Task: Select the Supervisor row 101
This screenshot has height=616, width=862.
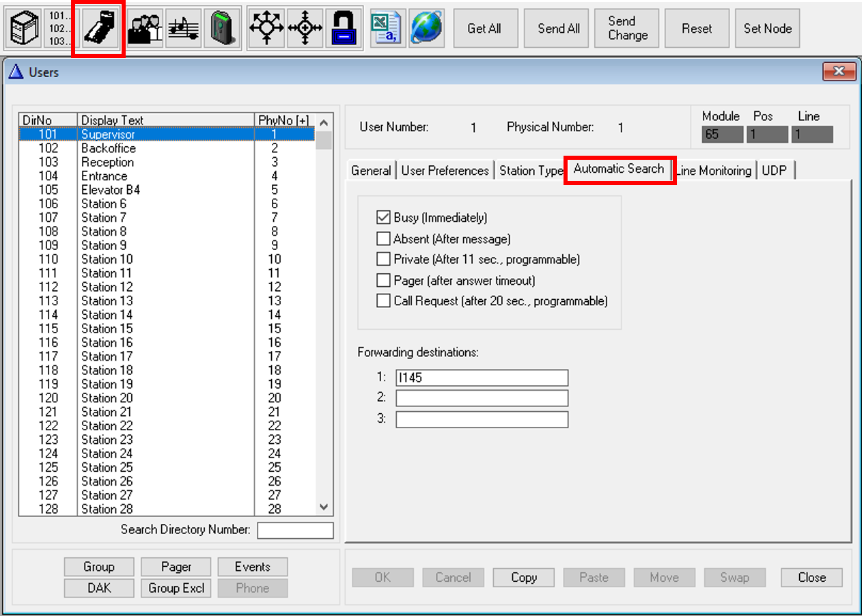Action: pyautogui.click(x=167, y=135)
